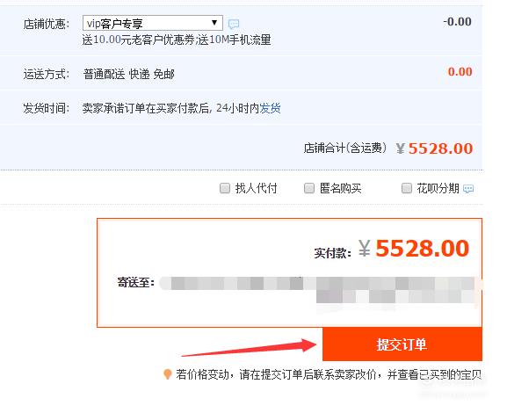Click the dropdown arrow of shop discount
This screenshot has height=420, width=507.
214,23
